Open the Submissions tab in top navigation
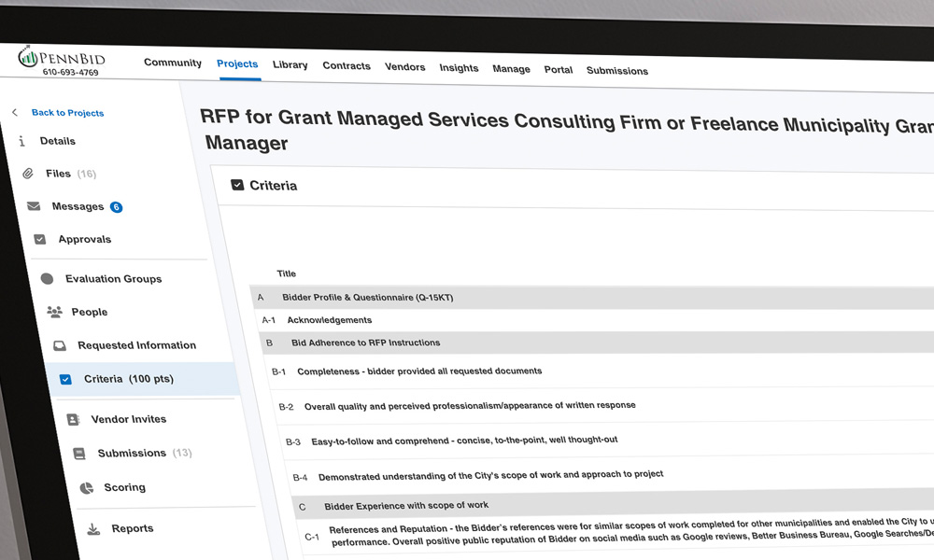The image size is (934, 560). (x=617, y=70)
